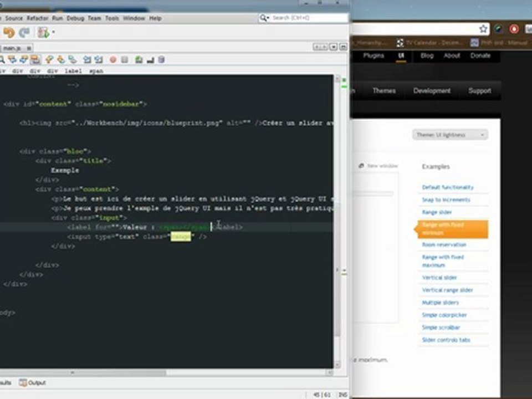This screenshot has height=399, width=532.
Task: Click the INS status bar indicator
Action: click(342, 395)
